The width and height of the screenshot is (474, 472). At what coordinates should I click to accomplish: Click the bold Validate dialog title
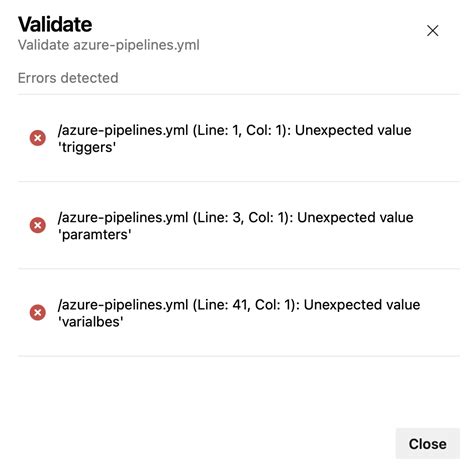click(x=55, y=24)
